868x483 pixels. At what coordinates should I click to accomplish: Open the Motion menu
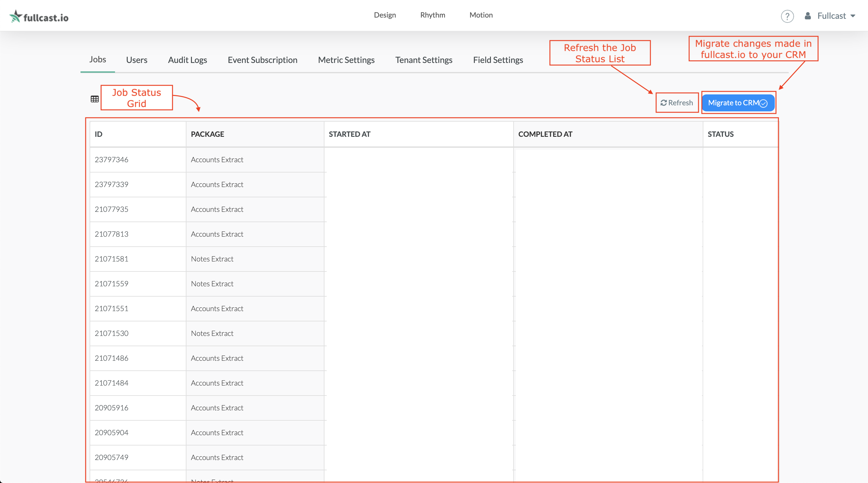pos(481,15)
